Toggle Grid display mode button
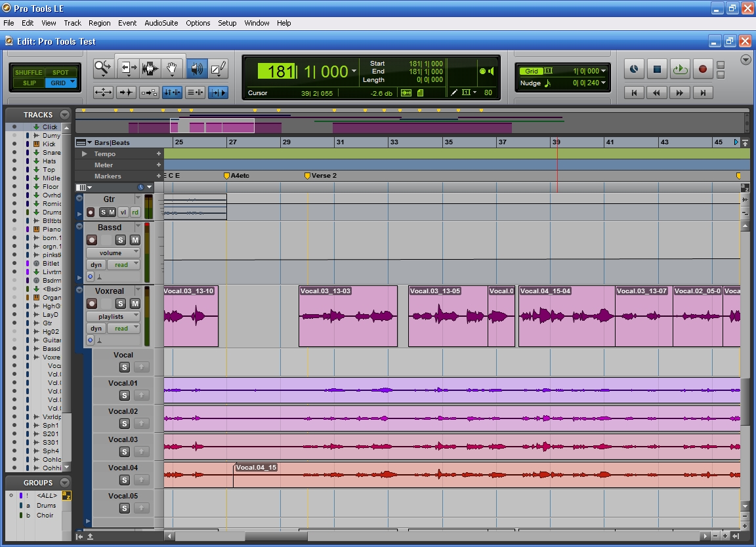This screenshot has width=756, height=547. tap(532, 71)
